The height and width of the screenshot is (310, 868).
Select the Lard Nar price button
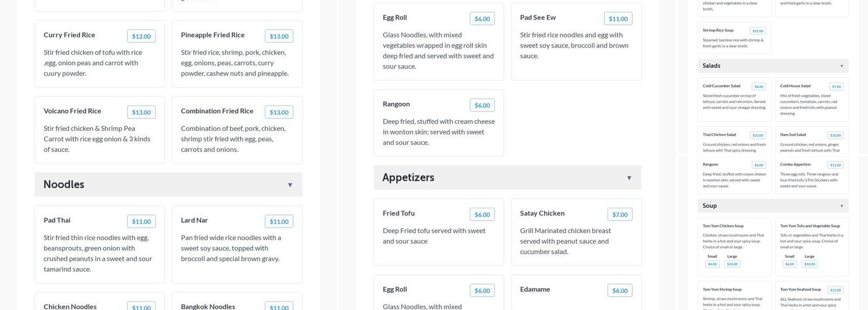(279, 221)
